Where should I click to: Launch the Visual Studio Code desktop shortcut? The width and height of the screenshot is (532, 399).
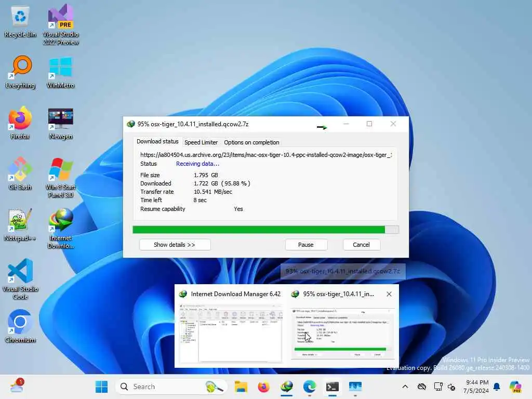(x=20, y=279)
